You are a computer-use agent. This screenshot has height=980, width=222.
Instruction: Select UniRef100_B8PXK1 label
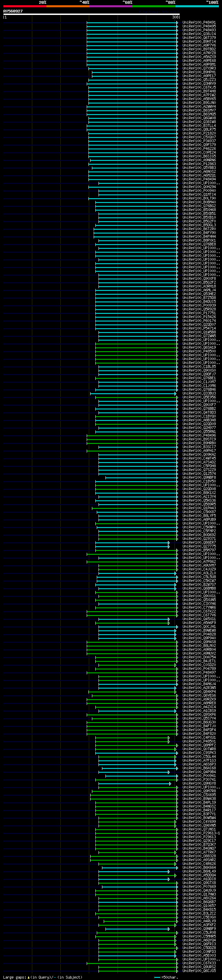(x=199, y=241)
